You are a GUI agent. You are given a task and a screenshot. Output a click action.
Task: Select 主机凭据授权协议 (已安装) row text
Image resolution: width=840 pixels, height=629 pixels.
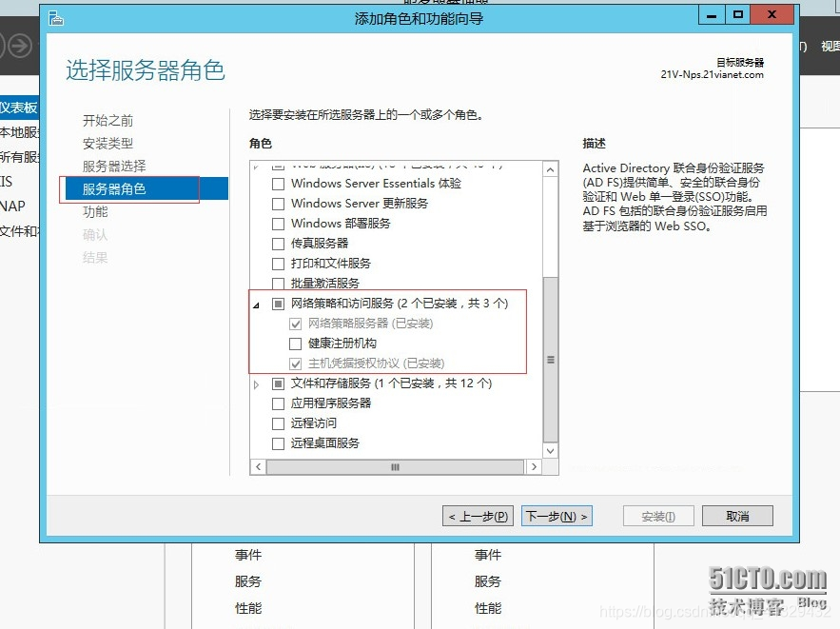click(376, 364)
